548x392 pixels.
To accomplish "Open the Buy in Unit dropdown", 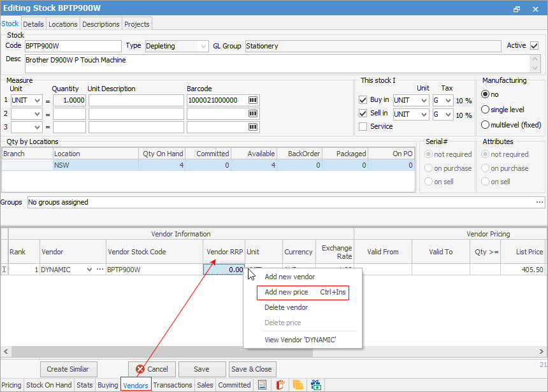I will tap(423, 101).
